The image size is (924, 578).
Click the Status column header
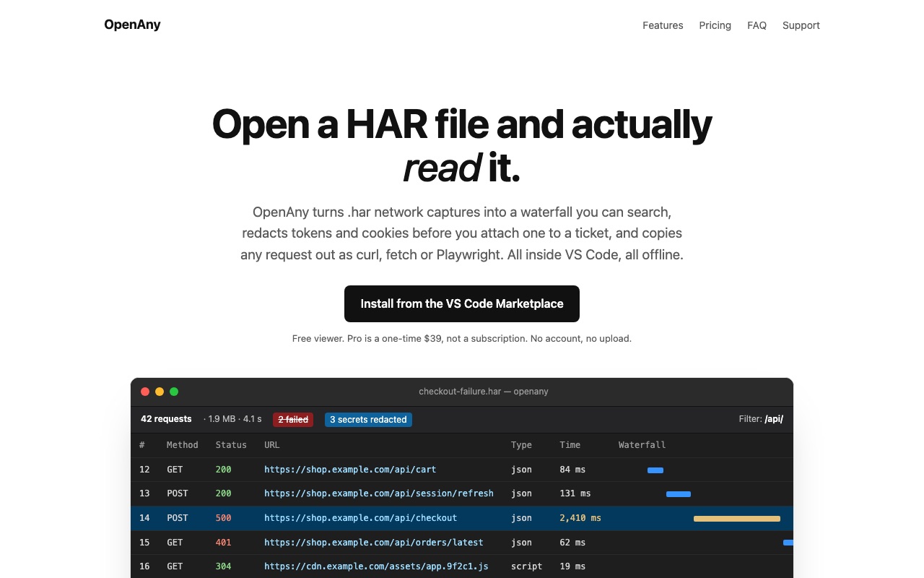[x=231, y=445]
